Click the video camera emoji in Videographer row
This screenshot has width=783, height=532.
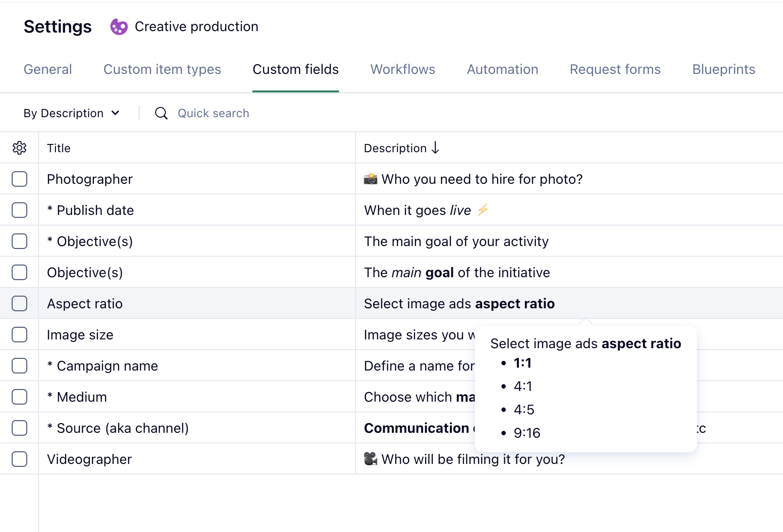[371, 459]
